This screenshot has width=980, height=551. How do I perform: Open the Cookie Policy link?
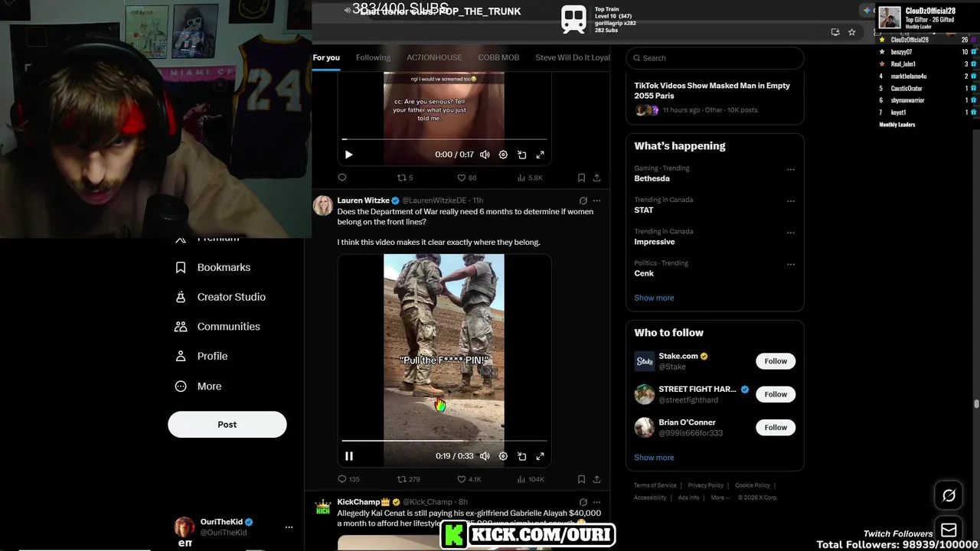[x=753, y=485]
